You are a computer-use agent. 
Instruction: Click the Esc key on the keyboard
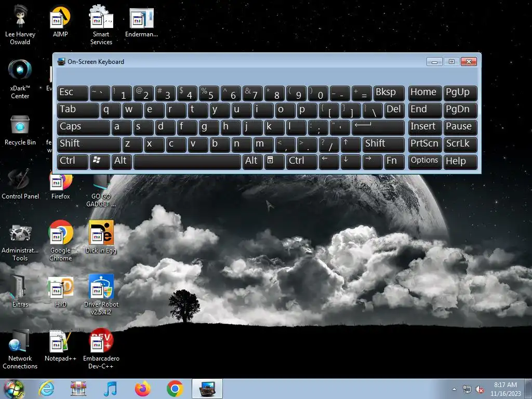point(73,94)
